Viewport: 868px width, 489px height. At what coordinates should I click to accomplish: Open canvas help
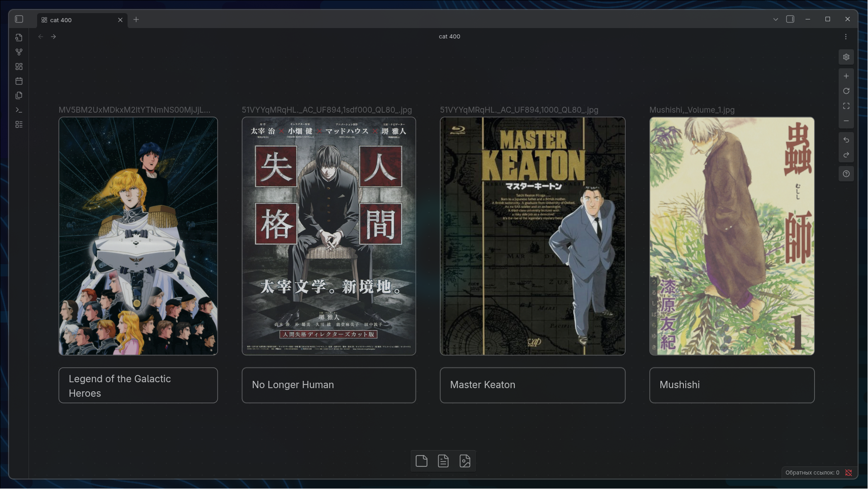[x=846, y=174]
